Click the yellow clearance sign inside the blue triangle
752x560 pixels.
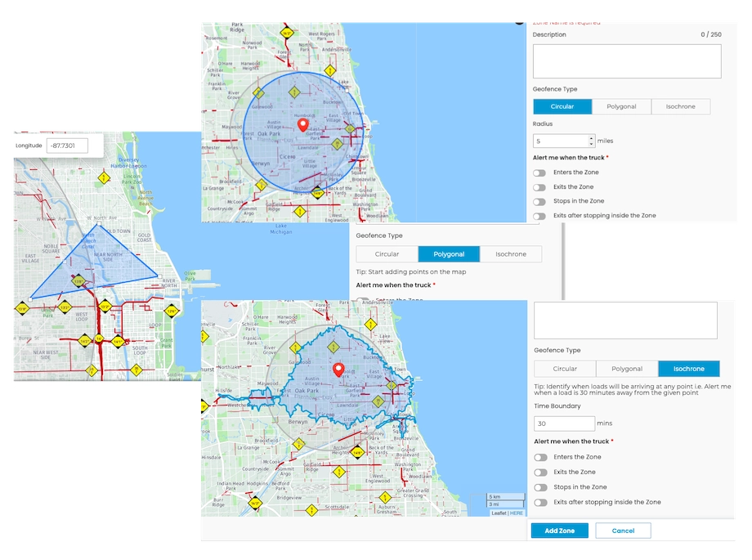coord(79,281)
